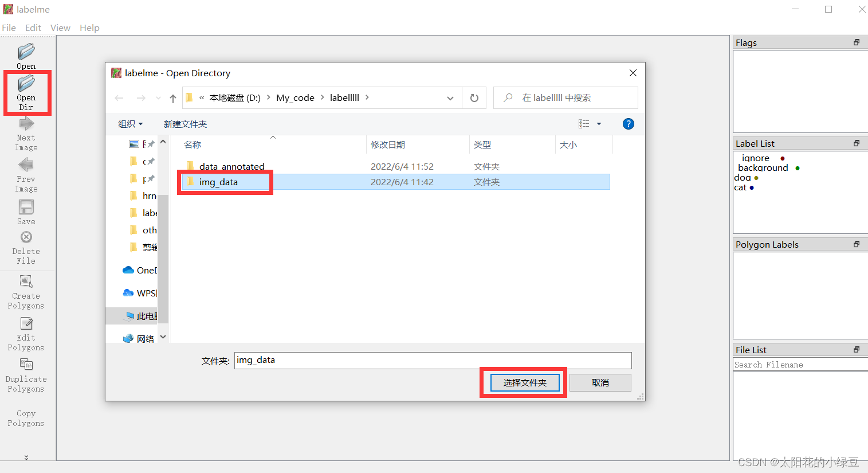Click the Copy Polygons tool
Viewport: 868px width, 473px height.
[26, 418]
